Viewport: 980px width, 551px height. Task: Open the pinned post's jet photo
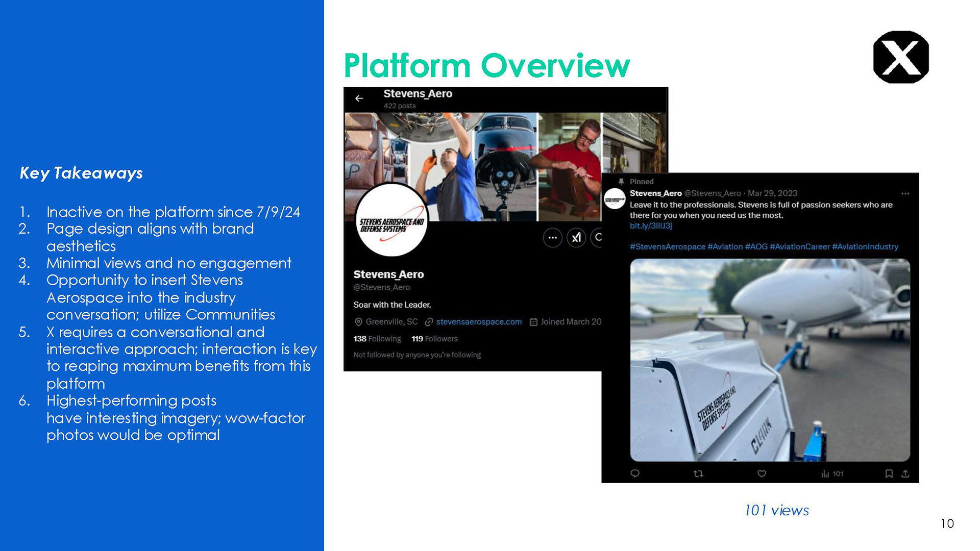pyautogui.click(x=770, y=360)
